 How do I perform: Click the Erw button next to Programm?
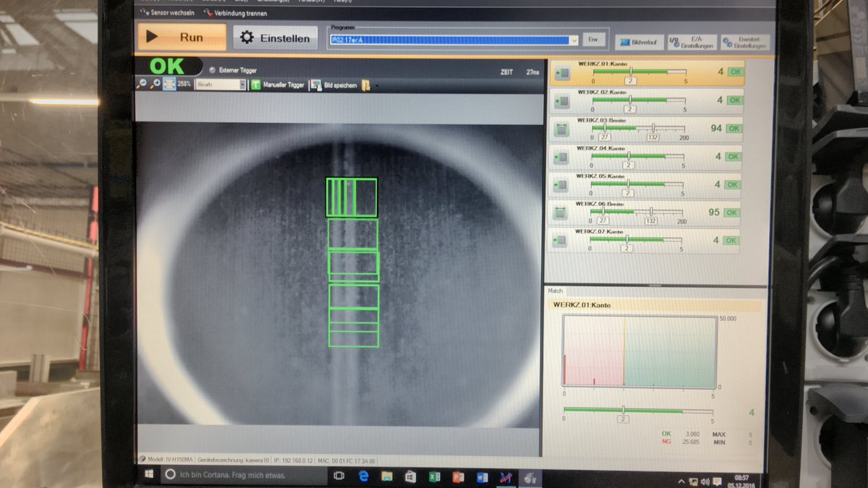(594, 40)
